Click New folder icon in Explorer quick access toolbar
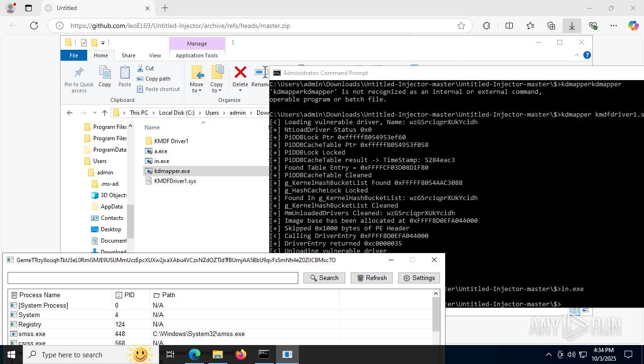 94,43
